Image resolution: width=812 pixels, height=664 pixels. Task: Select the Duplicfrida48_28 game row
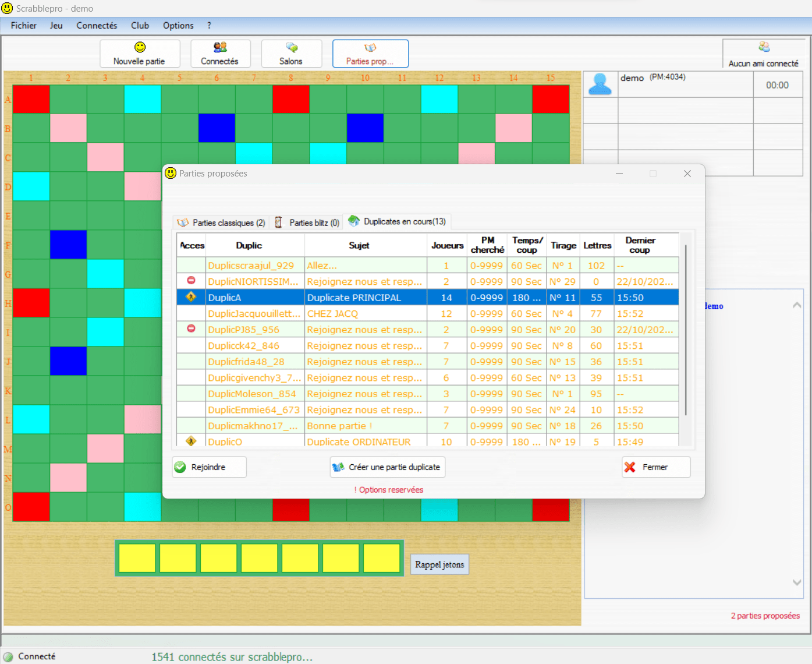428,362
